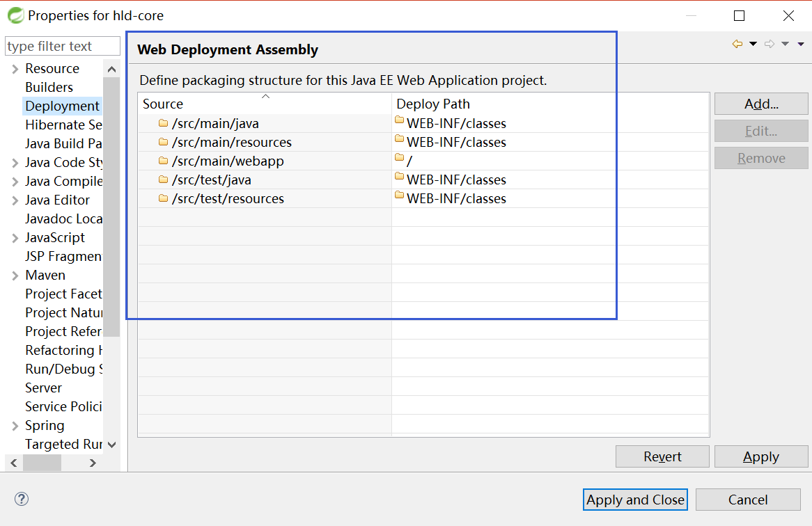Image resolution: width=812 pixels, height=526 pixels.
Task: Click the Add... button
Action: (x=761, y=104)
